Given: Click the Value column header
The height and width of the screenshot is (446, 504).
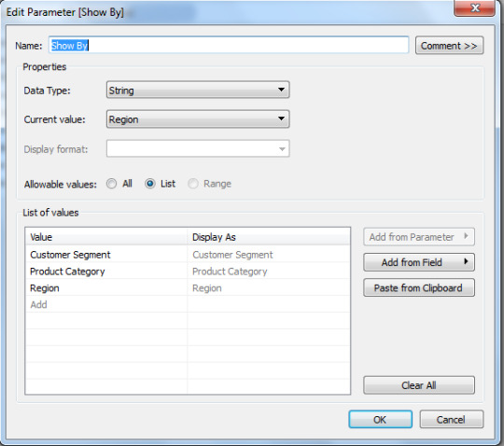Looking at the screenshot, I should pos(106,237).
